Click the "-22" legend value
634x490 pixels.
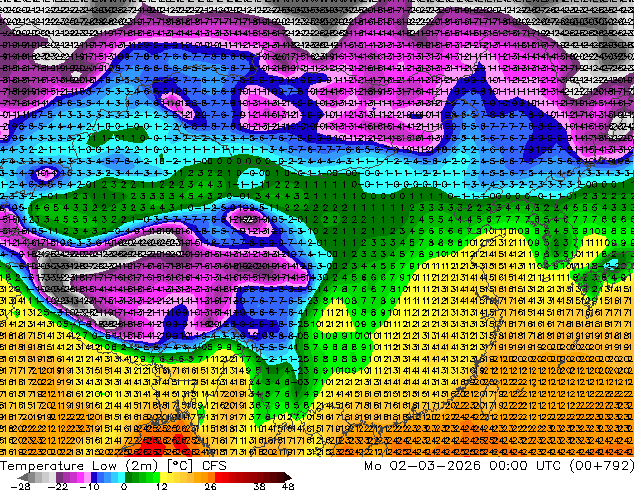tap(58, 486)
